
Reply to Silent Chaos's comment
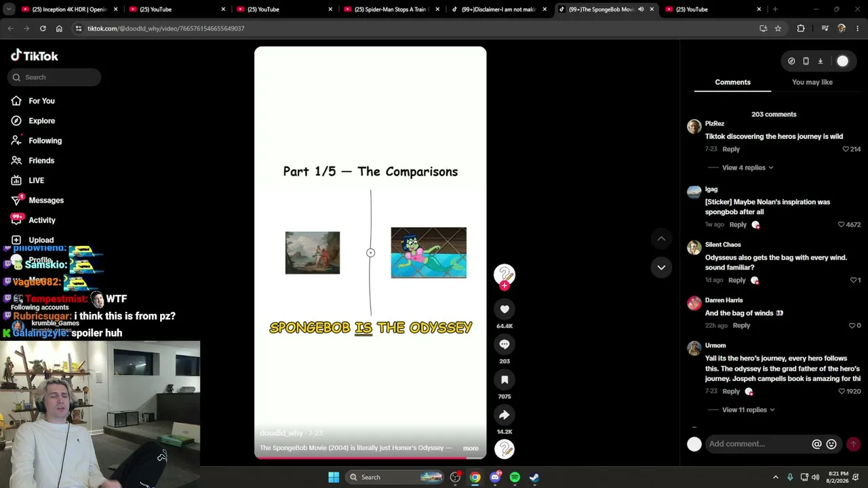point(736,280)
